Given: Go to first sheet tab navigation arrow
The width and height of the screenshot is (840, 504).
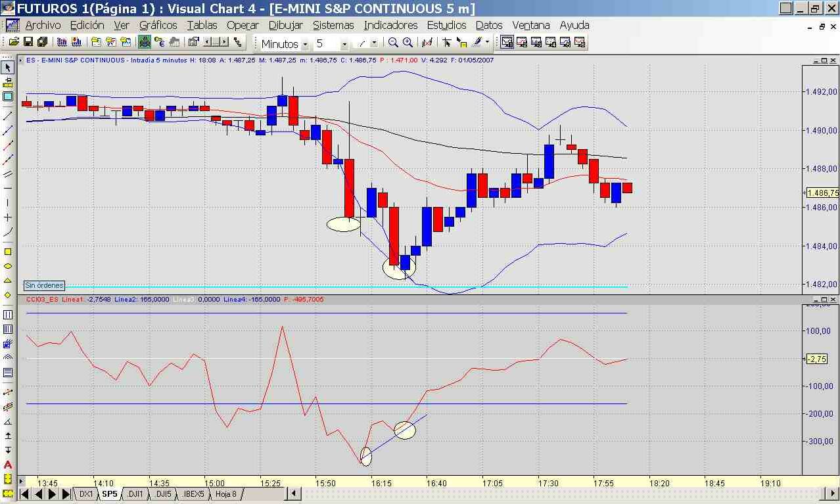Looking at the screenshot, I should click(25, 493).
